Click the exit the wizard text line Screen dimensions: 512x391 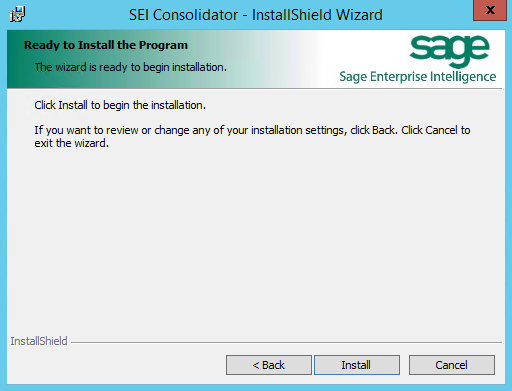pyautogui.click(x=72, y=143)
